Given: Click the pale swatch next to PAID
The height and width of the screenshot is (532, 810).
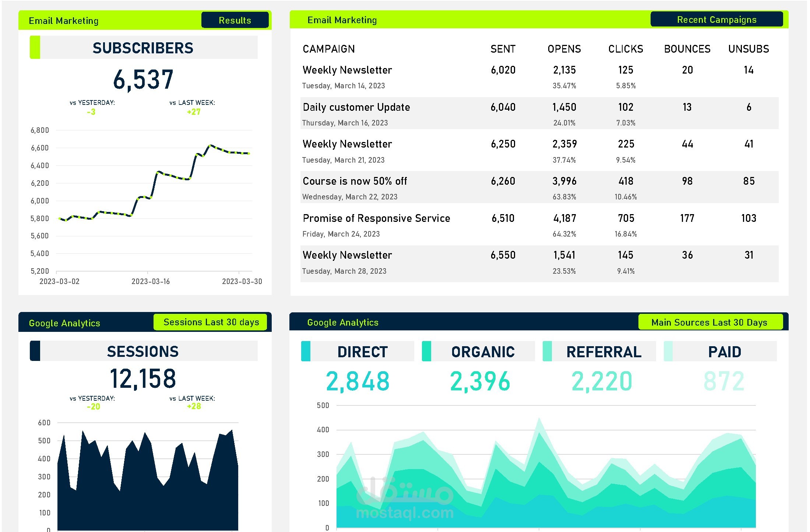Looking at the screenshot, I should pos(668,351).
